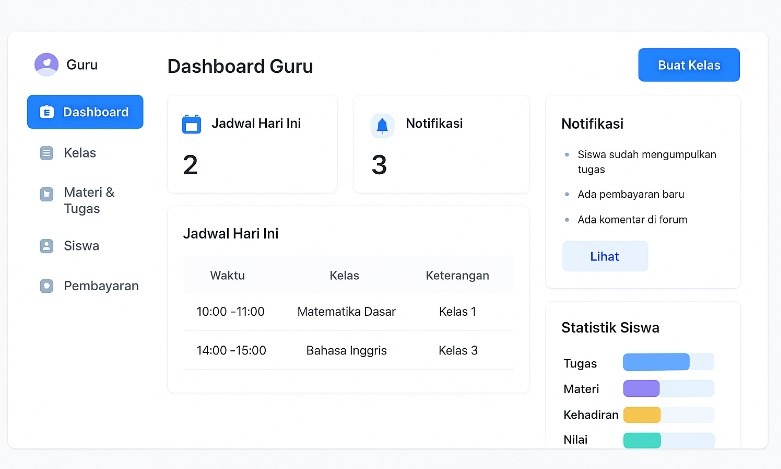781x469 pixels.
Task: Click the Guru profile avatar
Action: (x=46, y=64)
